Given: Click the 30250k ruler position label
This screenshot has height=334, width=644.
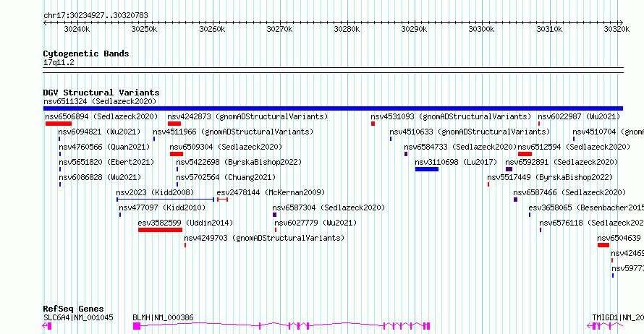Looking at the screenshot, I should click(x=144, y=29).
